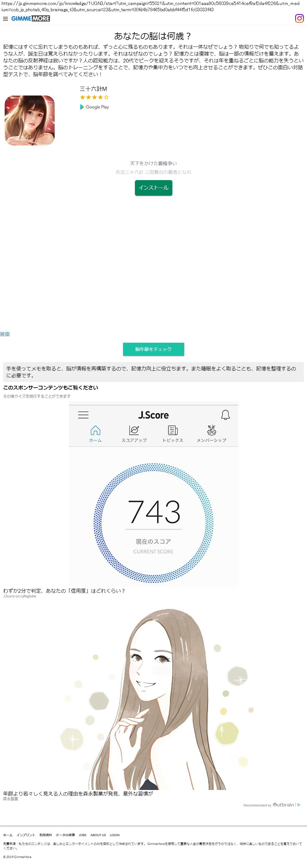Click the ad info icon
This screenshot has width=307, height=868.
[x=7, y=334]
